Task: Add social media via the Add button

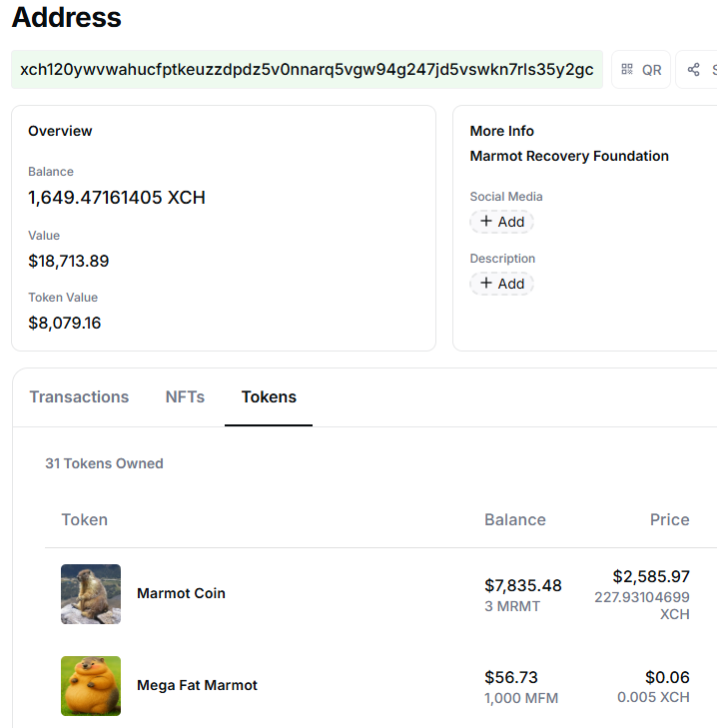Action: [501, 222]
